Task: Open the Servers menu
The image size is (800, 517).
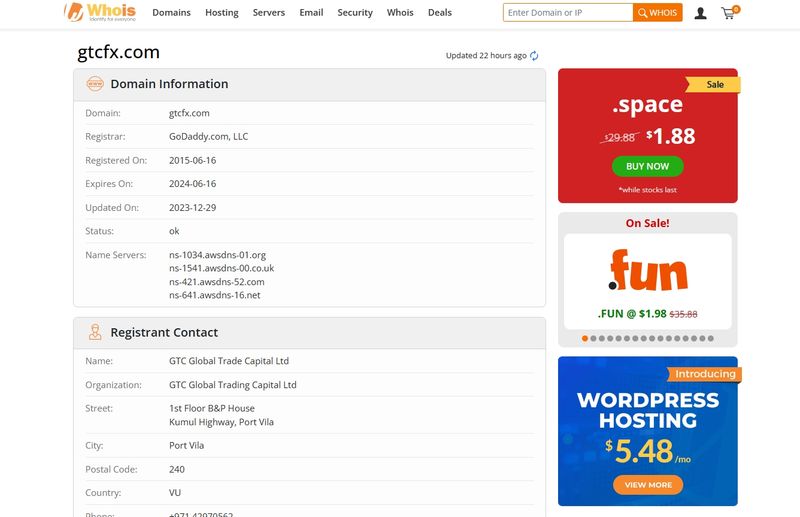Action: (269, 13)
